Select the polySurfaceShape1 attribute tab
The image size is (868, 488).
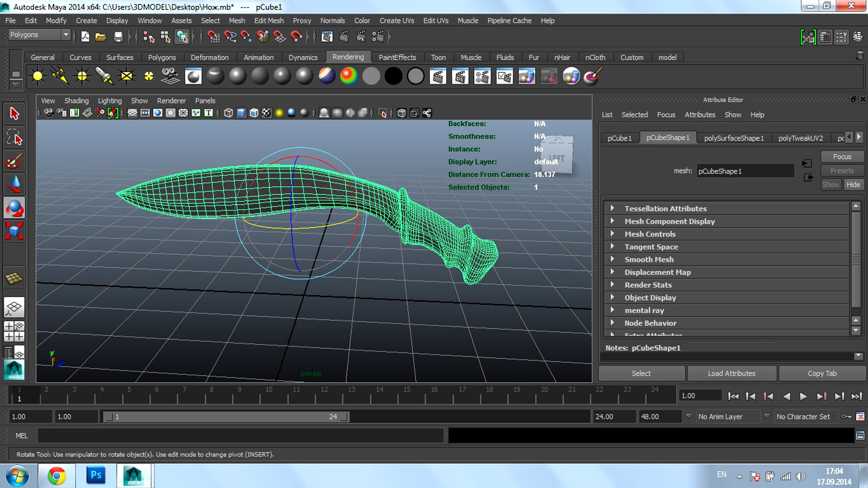[x=734, y=138]
